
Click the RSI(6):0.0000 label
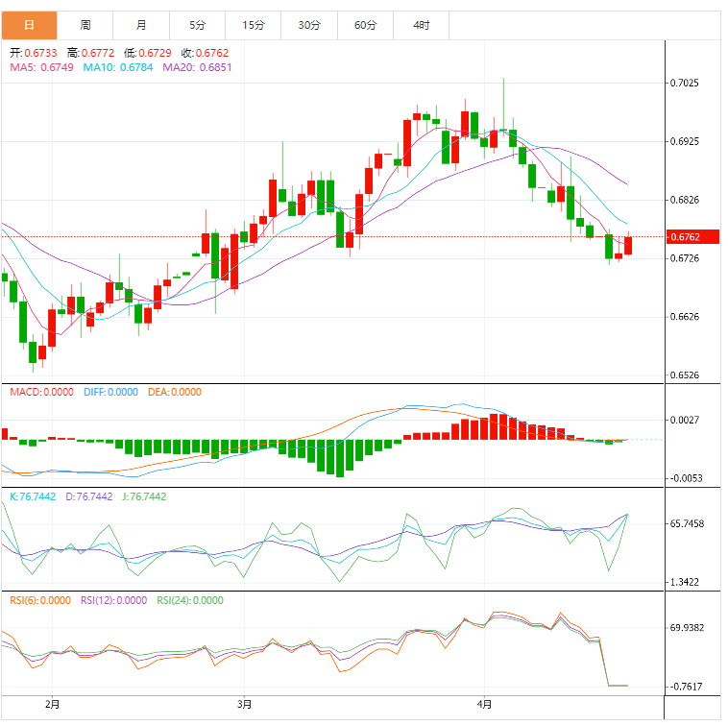click(40, 600)
